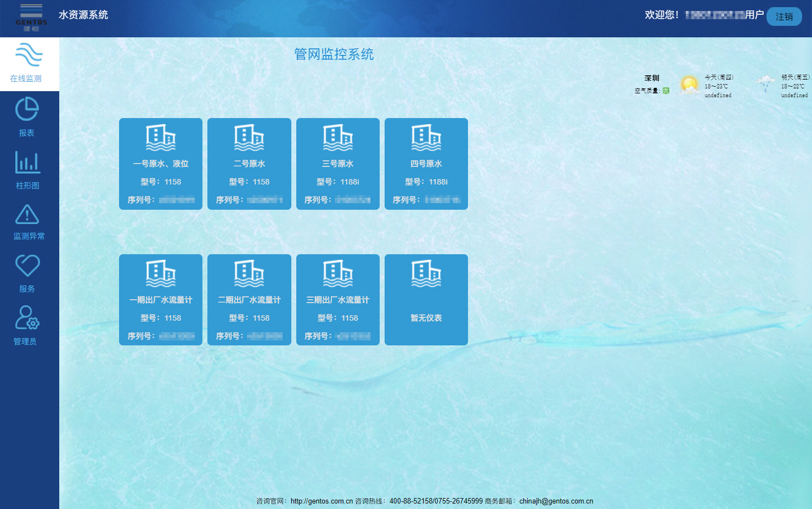Select the 三号原水 device card
Image resolution: width=812 pixels, height=509 pixels.
click(x=338, y=164)
